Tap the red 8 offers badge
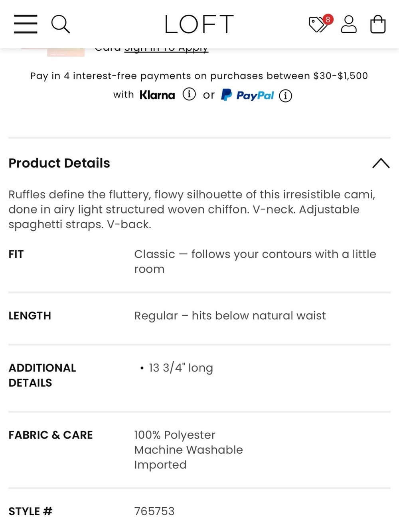The image size is (399, 532). coord(328,19)
